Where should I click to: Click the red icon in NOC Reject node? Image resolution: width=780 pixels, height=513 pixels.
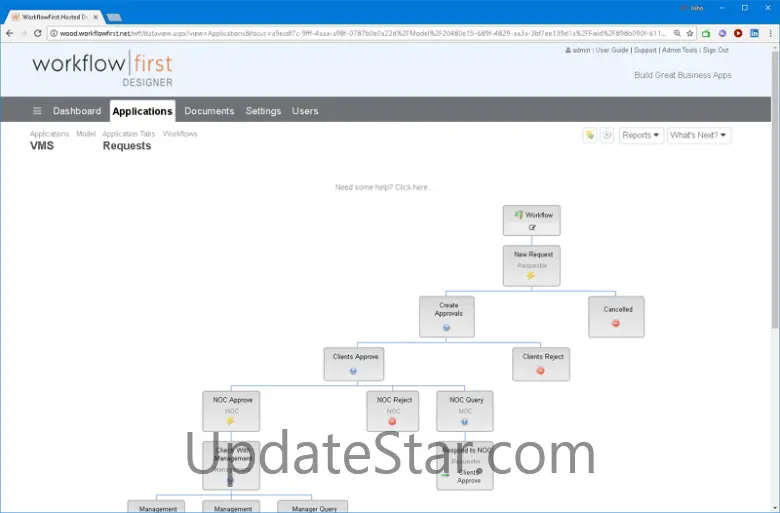click(x=392, y=421)
